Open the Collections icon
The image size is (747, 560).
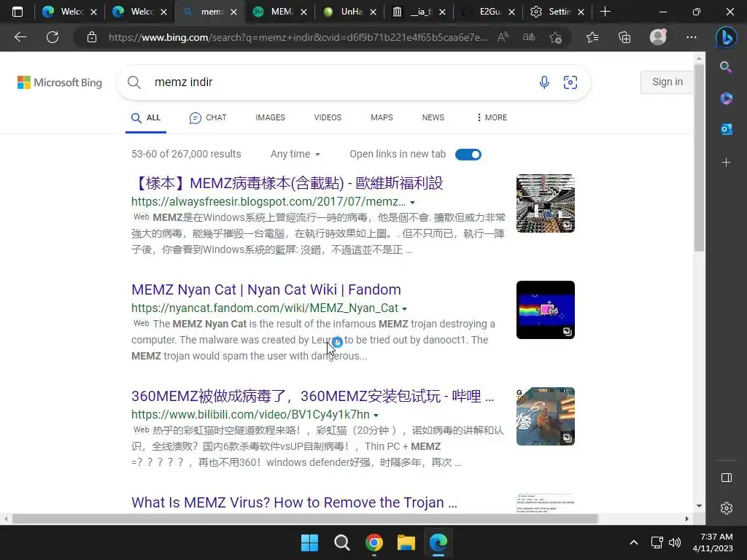tap(624, 37)
